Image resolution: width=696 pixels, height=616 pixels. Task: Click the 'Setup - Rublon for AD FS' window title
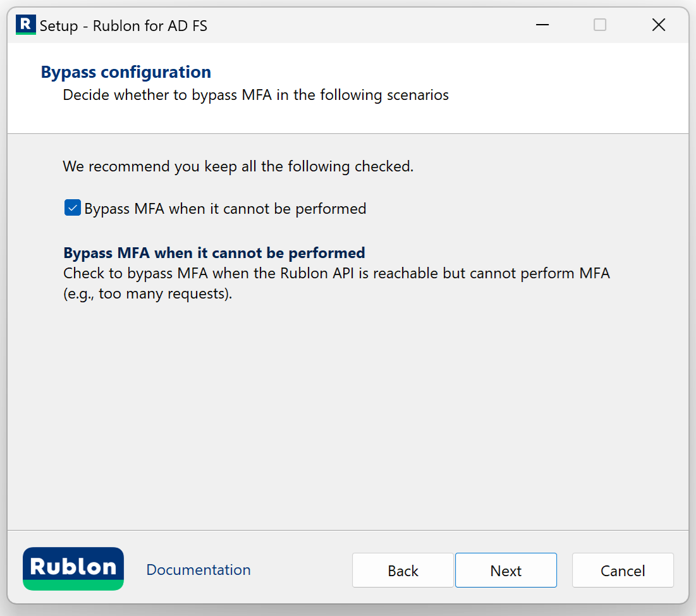point(123,26)
